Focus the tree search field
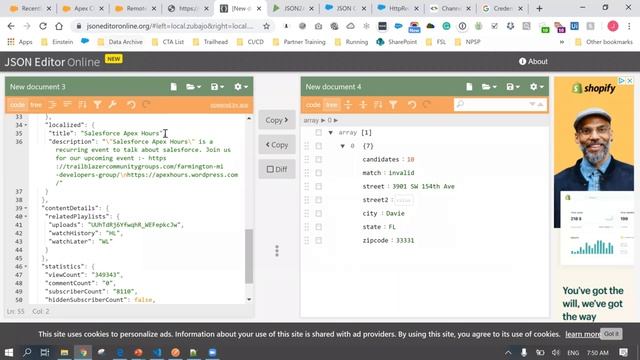The image size is (640, 360). (496, 104)
